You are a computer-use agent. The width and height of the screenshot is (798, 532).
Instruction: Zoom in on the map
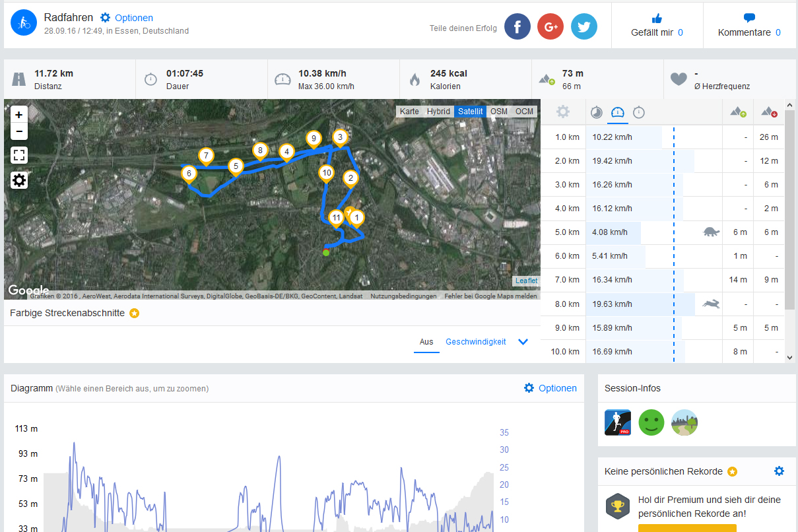19,115
